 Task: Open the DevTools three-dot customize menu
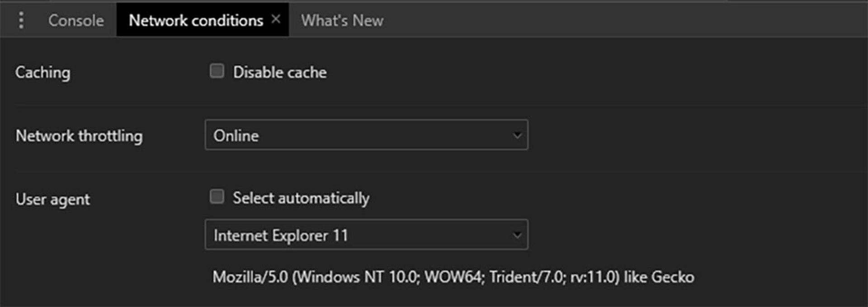click(x=21, y=20)
